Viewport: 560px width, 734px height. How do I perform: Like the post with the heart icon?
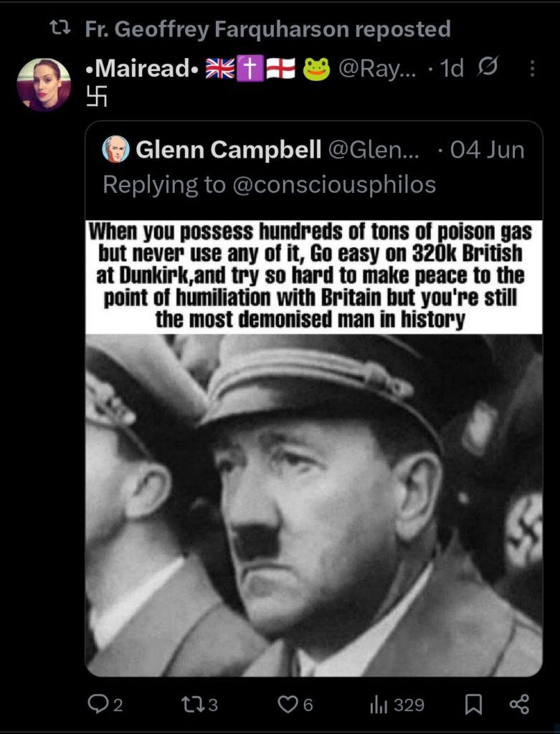click(288, 704)
